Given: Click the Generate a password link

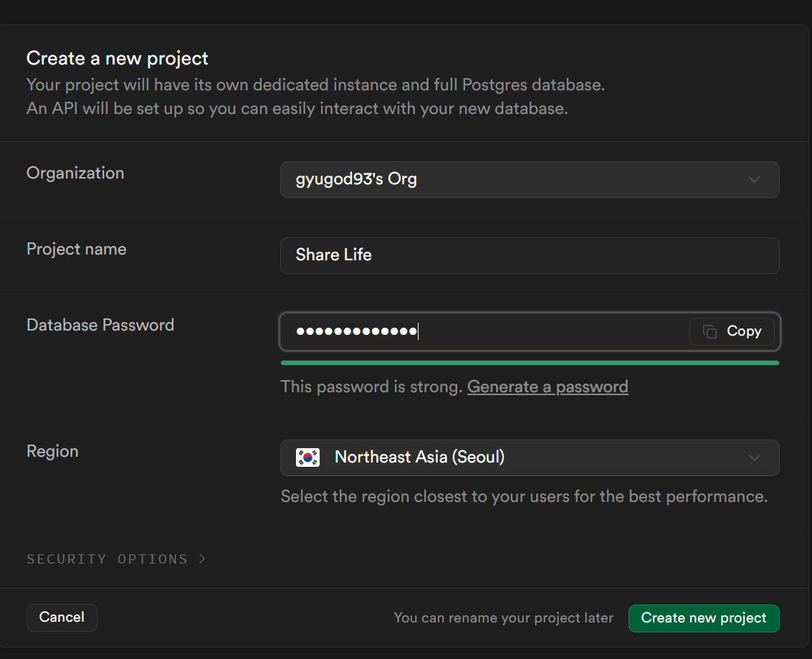Looking at the screenshot, I should (548, 387).
